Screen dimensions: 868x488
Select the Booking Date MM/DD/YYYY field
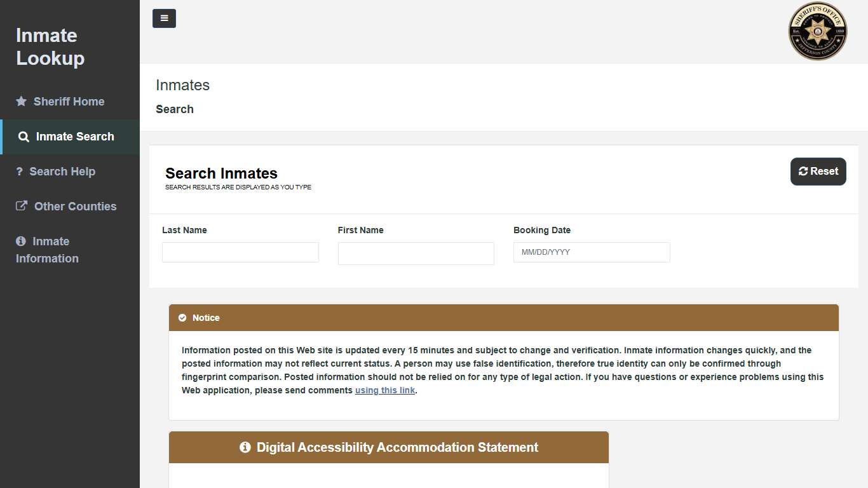coord(591,252)
